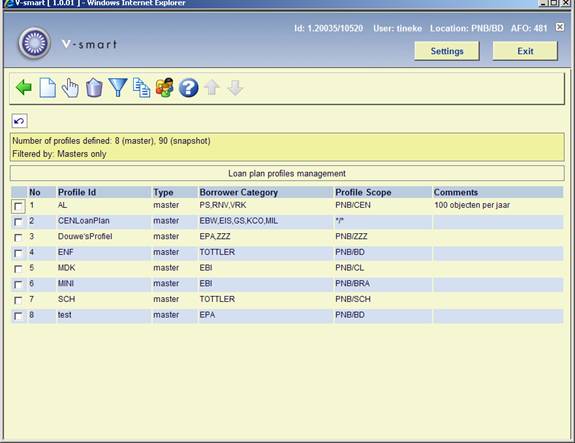This screenshot has height=443, width=575.
Task: Click the trash bin delete icon
Action: 94,88
